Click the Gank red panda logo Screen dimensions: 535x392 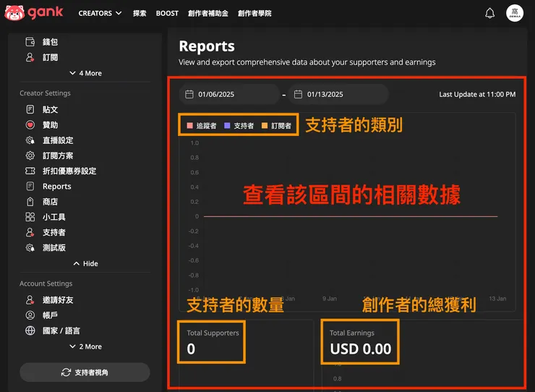coord(14,13)
